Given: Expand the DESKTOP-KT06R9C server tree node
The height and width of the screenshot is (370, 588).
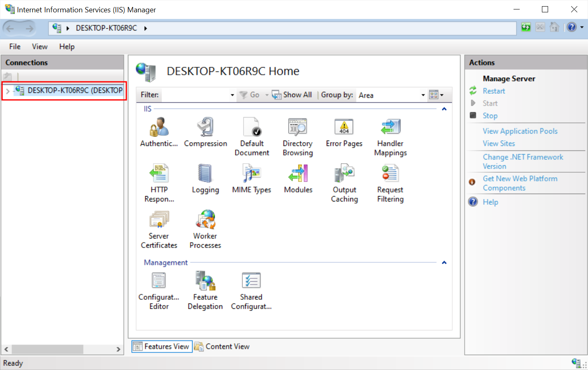Looking at the screenshot, I should [7, 91].
